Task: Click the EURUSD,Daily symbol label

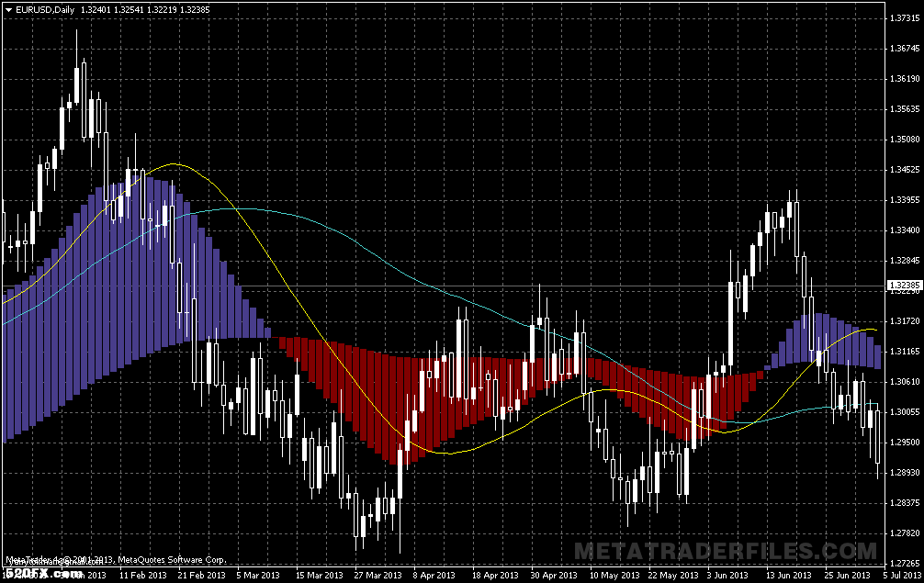Action: pos(45,10)
